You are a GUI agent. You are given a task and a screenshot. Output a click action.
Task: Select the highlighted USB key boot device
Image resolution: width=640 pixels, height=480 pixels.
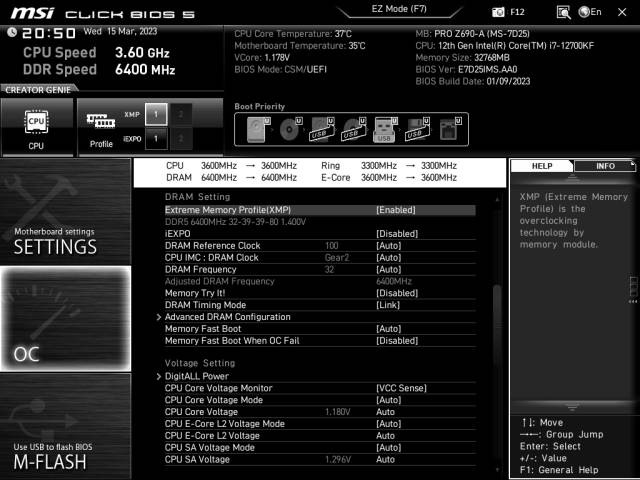(x=385, y=129)
